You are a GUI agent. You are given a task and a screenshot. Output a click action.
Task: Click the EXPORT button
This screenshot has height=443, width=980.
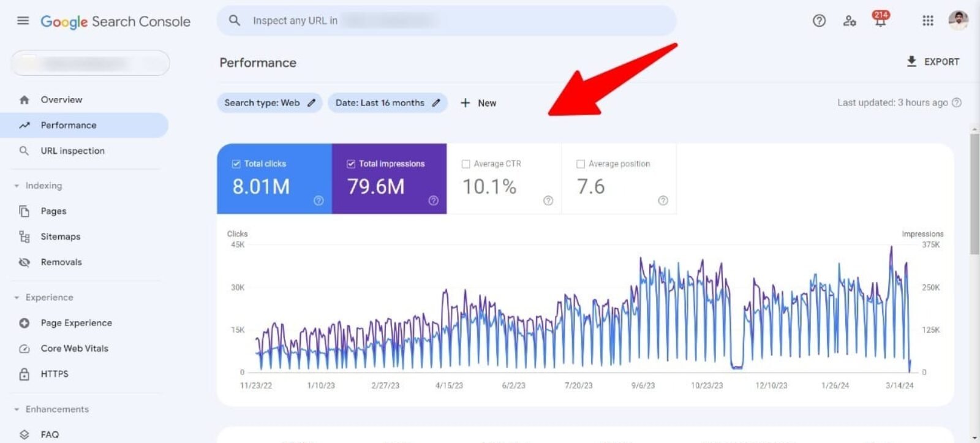pos(933,62)
